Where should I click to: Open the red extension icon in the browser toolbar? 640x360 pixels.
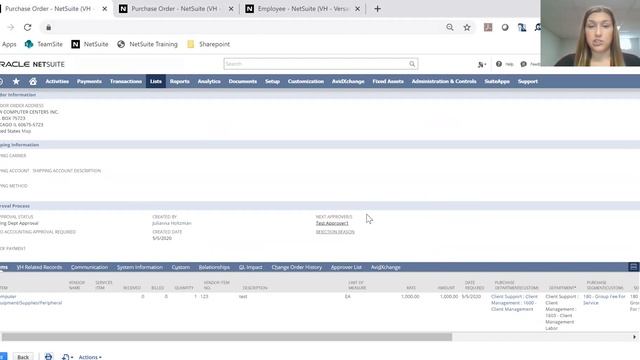point(488,27)
